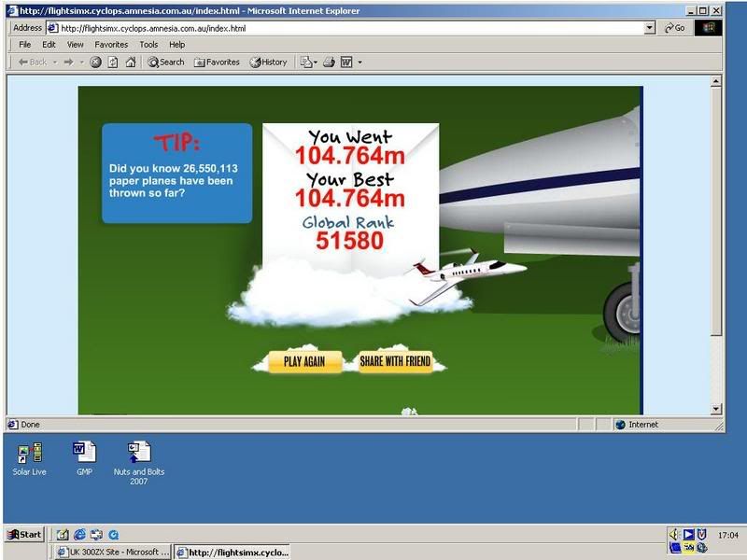
Task: Click the Edit with Word icon
Action: (x=345, y=63)
